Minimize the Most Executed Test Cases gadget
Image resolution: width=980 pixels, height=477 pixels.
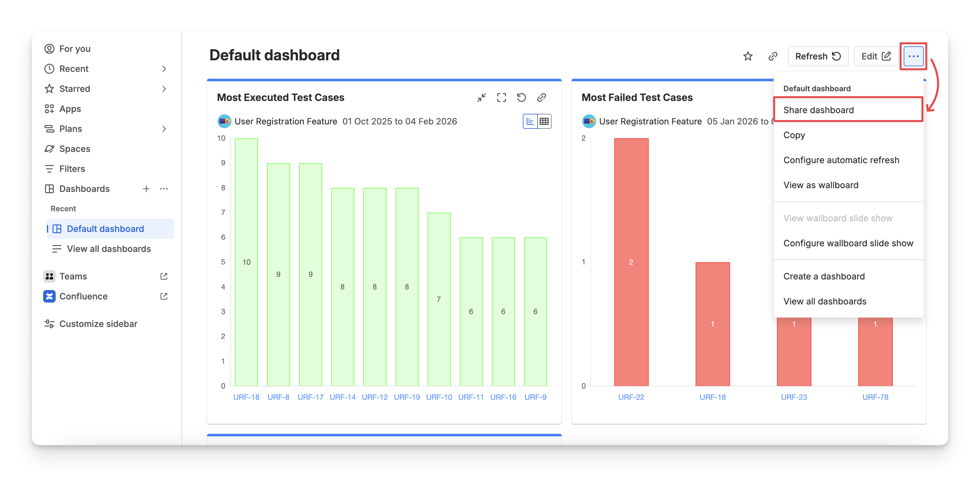481,98
